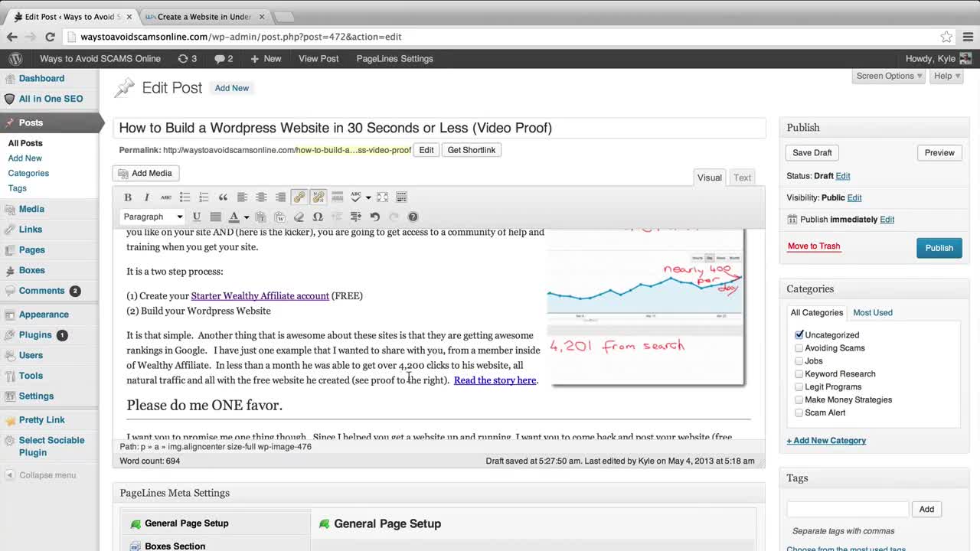Check the Uncategorized category checkbox
The height and width of the screenshot is (551, 980).
799,334
